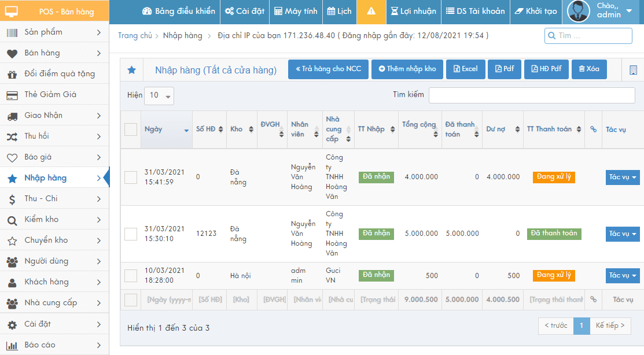This screenshot has width=644, height=355.
Task: Open the Lịch calendar
Action: (339, 12)
